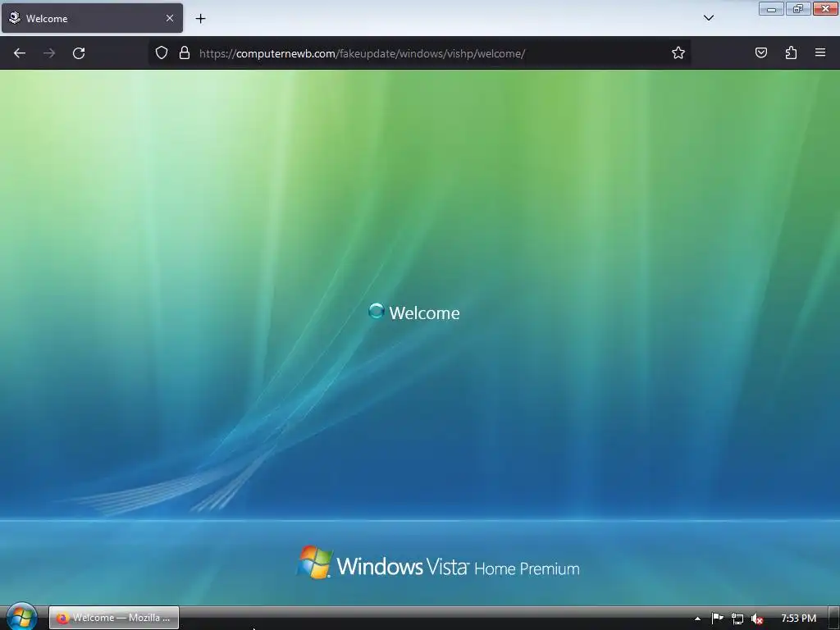This screenshot has height=630, width=840.
Task: Select the Welcome browser tab
Action: (92, 18)
